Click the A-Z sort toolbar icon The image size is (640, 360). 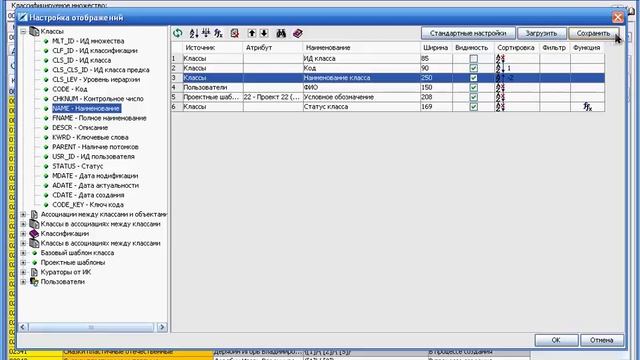194,33
